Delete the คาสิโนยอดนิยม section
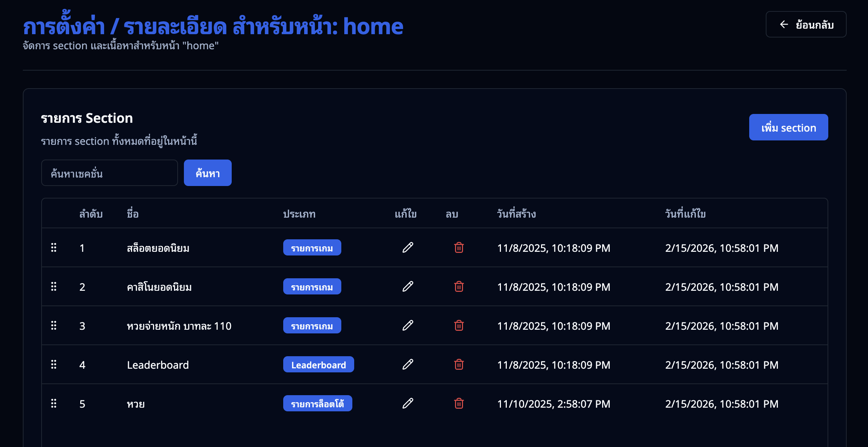868x447 pixels. click(x=459, y=287)
